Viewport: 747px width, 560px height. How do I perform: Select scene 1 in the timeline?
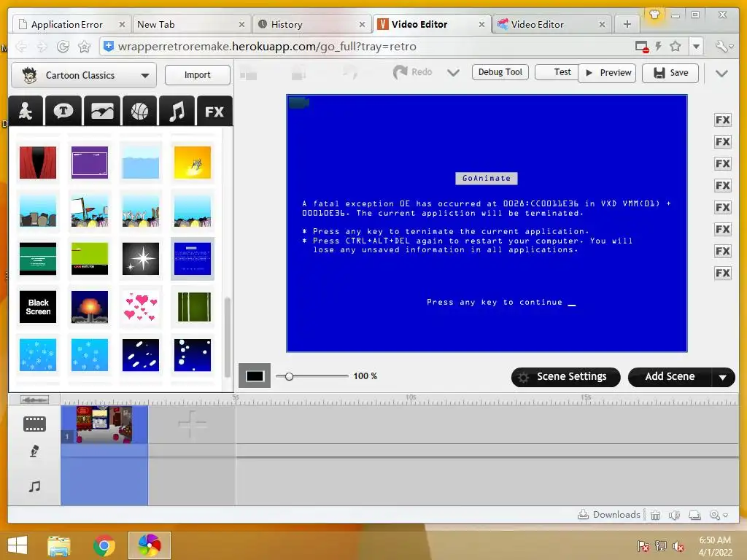[x=104, y=424]
